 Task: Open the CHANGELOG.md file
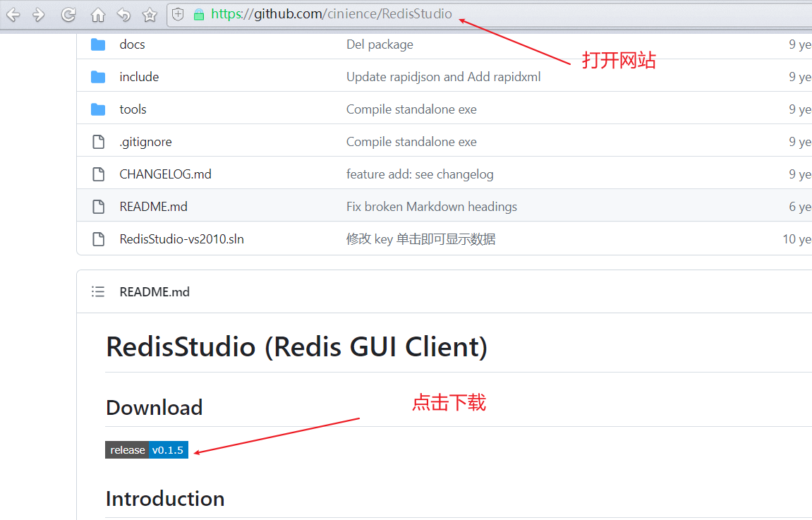coord(165,174)
